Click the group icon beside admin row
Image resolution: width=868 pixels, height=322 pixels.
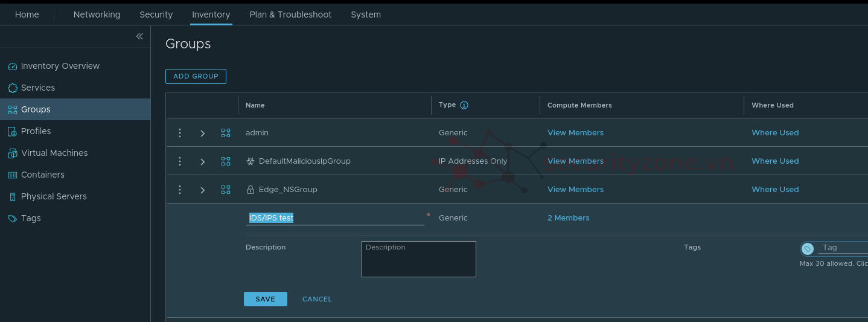click(x=226, y=133)
